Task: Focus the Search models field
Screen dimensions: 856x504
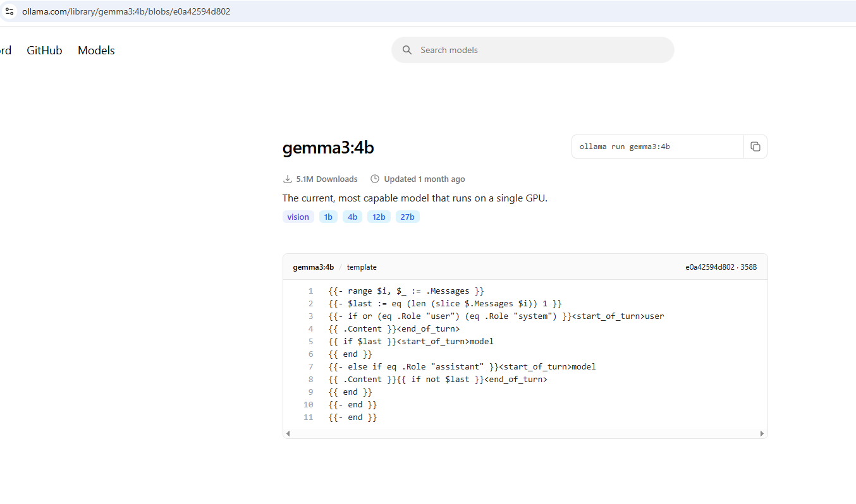Action: point(533,50)
